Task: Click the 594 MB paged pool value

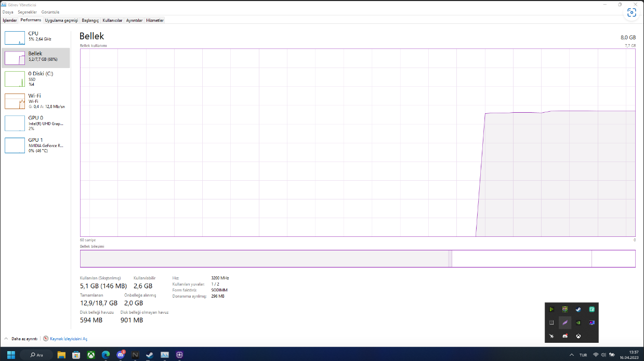Action: 91,320
